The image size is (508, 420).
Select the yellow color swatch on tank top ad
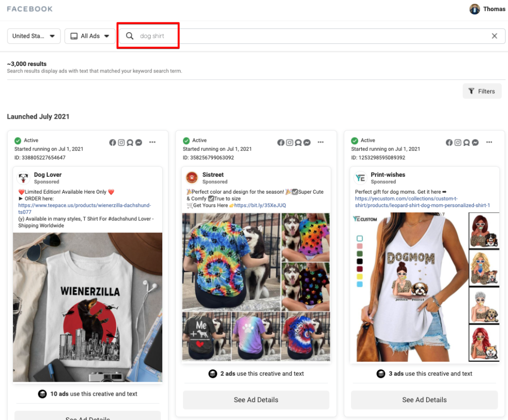[360, 277]
